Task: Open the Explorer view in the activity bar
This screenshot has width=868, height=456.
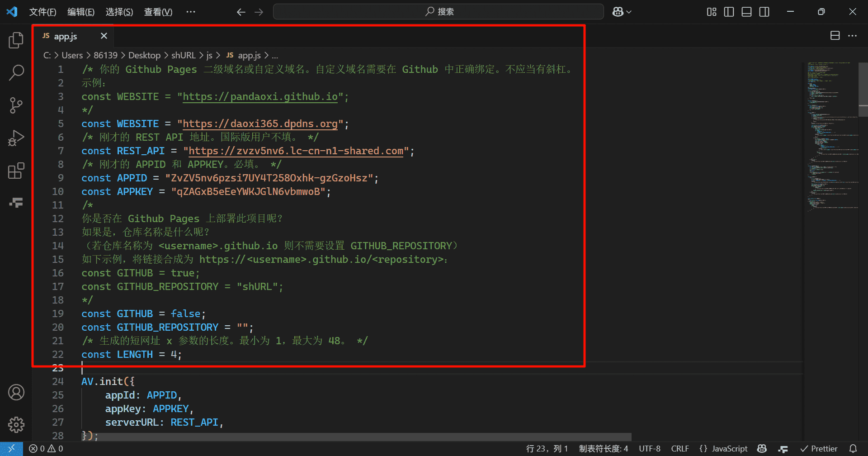Action: 16,40
